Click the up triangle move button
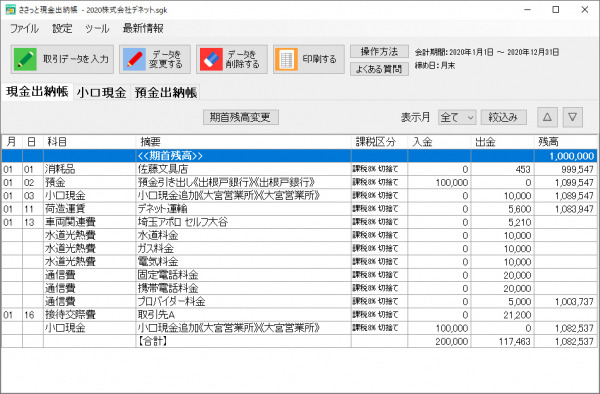 pos(547,117)
